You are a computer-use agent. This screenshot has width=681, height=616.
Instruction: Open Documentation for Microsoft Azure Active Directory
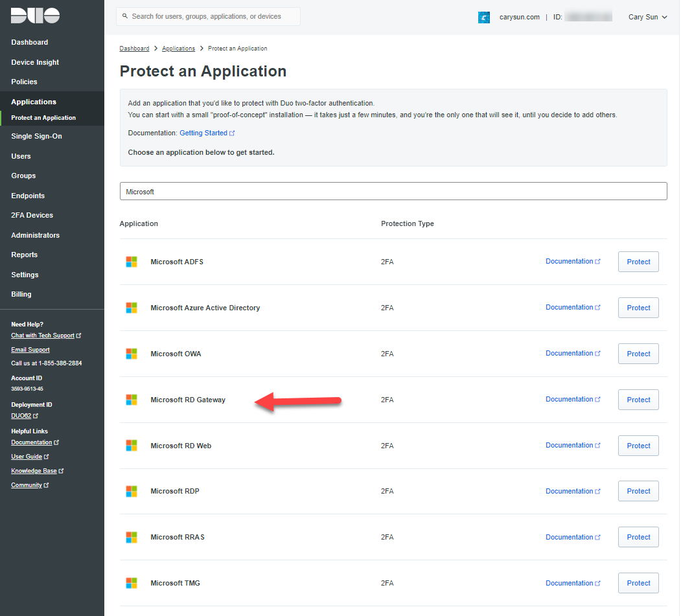[x=573, y=307]
